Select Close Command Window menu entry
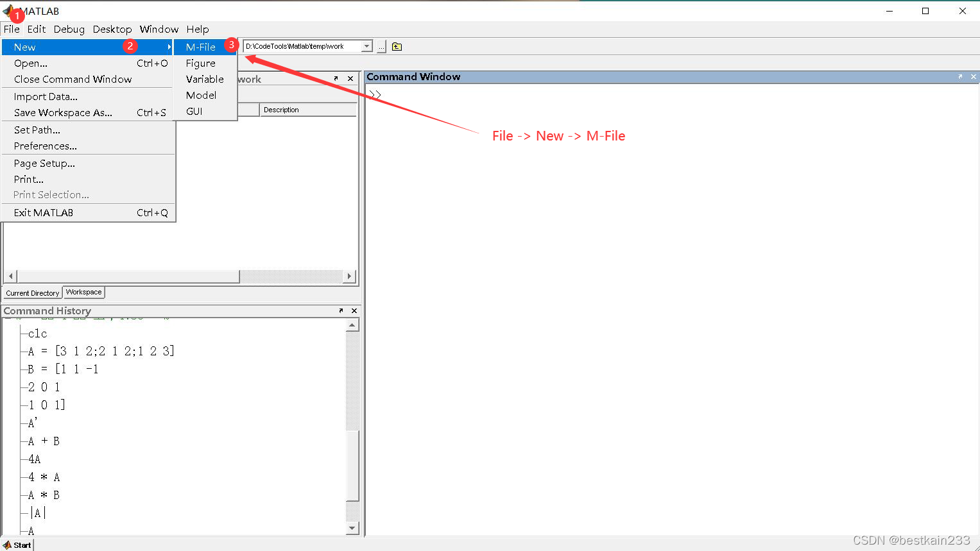 tap(88, 79)
